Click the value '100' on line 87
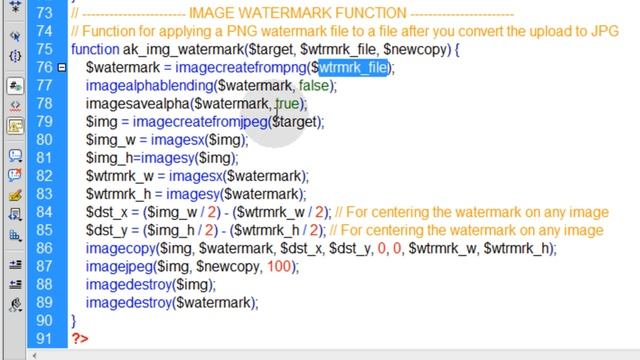This screenshot has width=640, height=360. click(279, 267)
